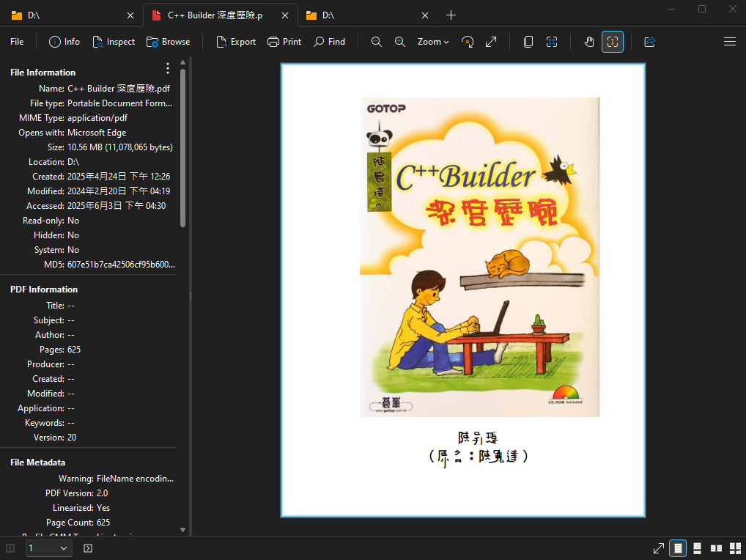746x560 pixels.
Task: Open the page number dropdown
Action: (48, 548)
